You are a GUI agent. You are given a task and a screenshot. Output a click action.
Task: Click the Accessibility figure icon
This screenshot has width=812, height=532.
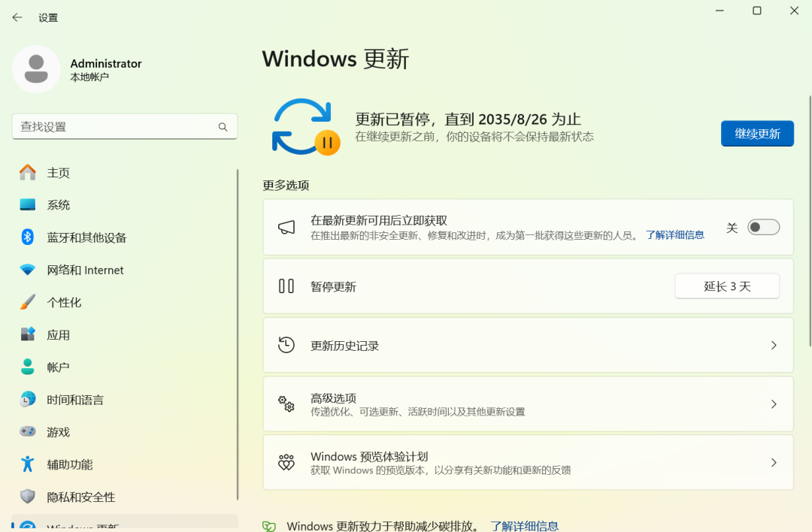[28, 464]
